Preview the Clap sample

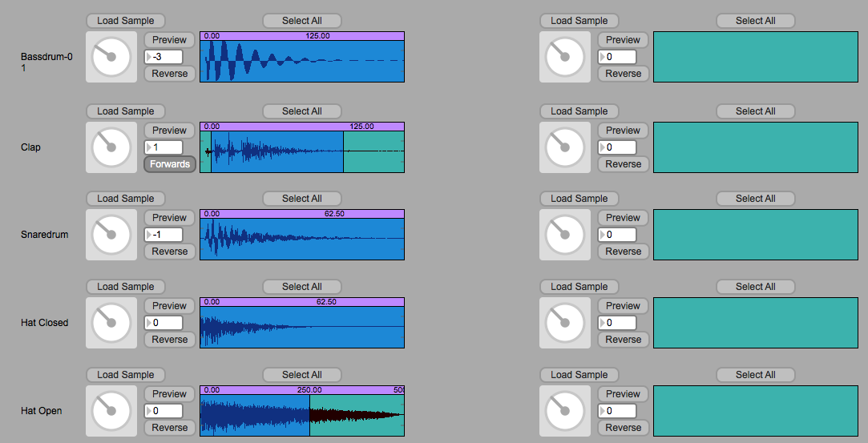pyautogui.click(x=169, y=131)
